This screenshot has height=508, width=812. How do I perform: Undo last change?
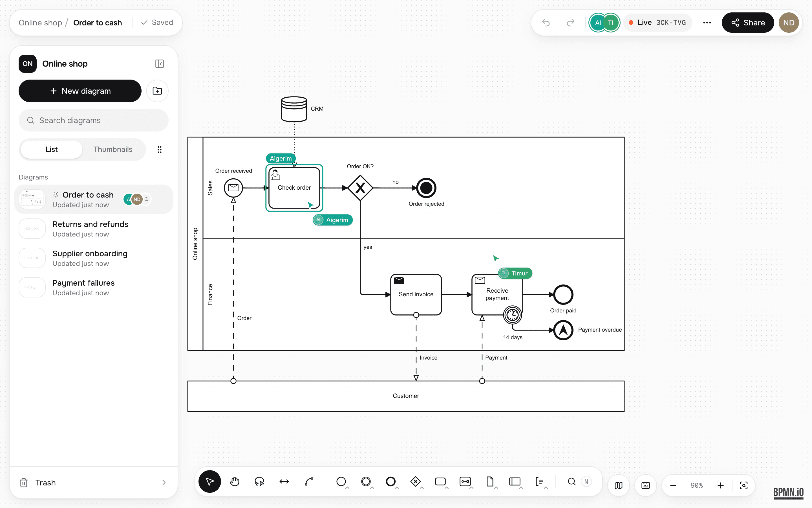(x=546, y=23)
